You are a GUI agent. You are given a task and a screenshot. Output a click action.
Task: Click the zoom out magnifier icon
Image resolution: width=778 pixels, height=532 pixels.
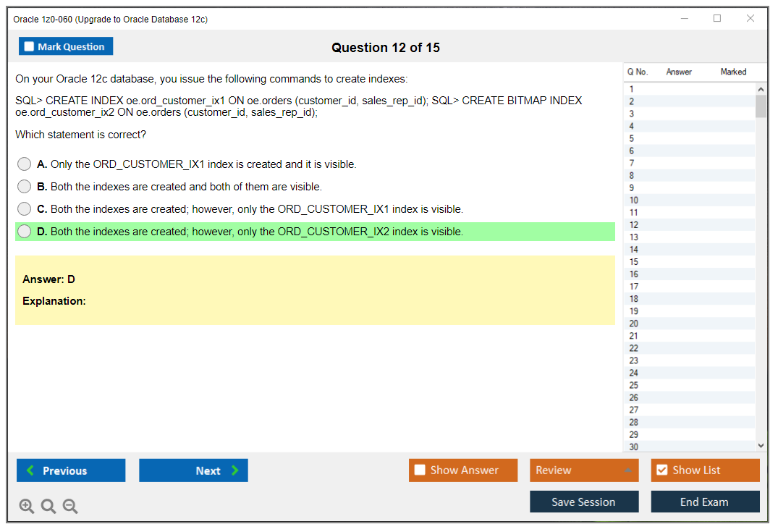[69, 506]
